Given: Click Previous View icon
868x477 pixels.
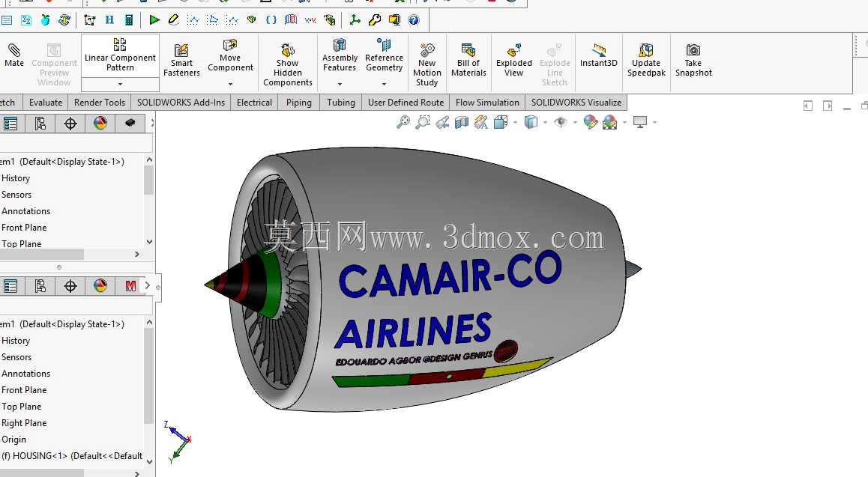Looking at the screenshot, I should pyautogui.click(x=441, y=122).
